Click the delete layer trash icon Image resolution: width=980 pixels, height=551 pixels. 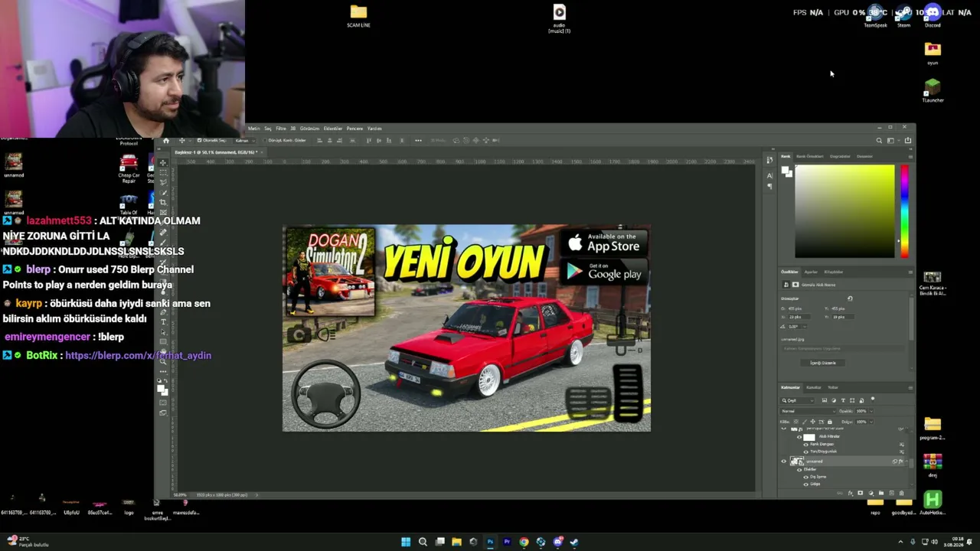tap(901, 494)
